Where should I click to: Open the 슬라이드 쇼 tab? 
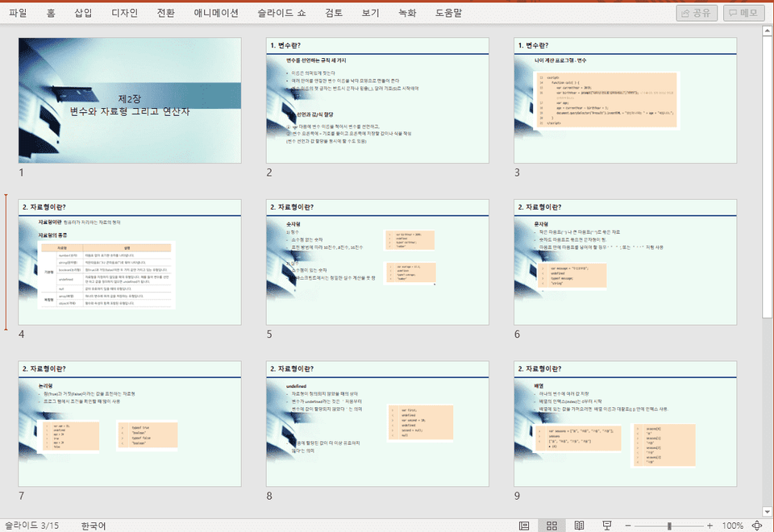(x=281, y=13)
